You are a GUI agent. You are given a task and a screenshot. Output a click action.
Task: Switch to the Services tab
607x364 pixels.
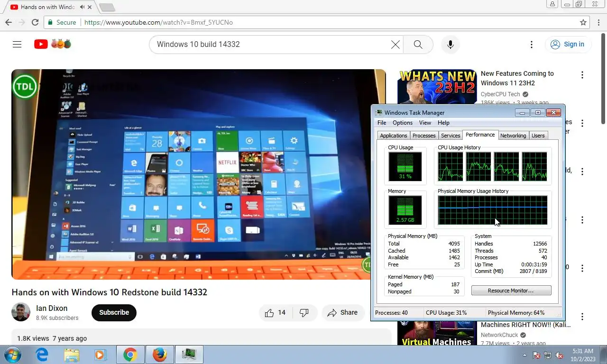[451, 136]
